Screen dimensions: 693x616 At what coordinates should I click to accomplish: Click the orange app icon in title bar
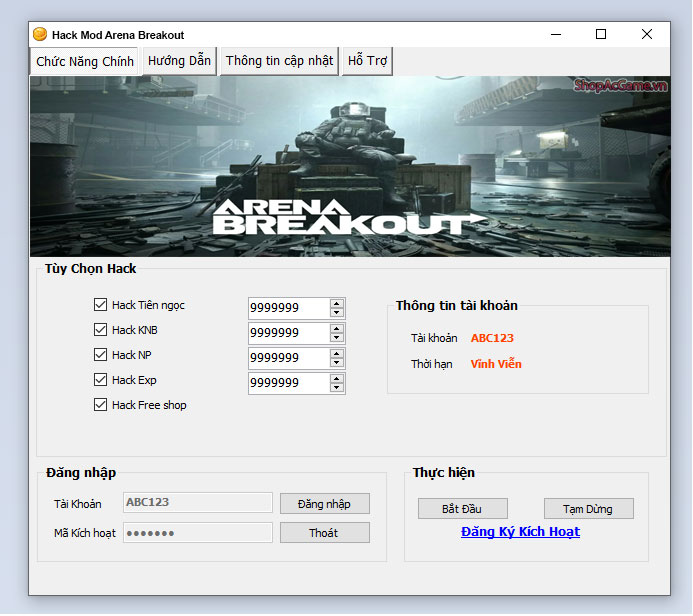point(40,34)
